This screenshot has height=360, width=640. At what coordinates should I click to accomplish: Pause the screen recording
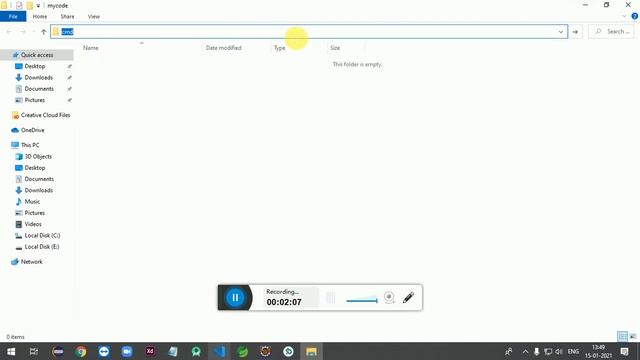[x=235, y=298]
